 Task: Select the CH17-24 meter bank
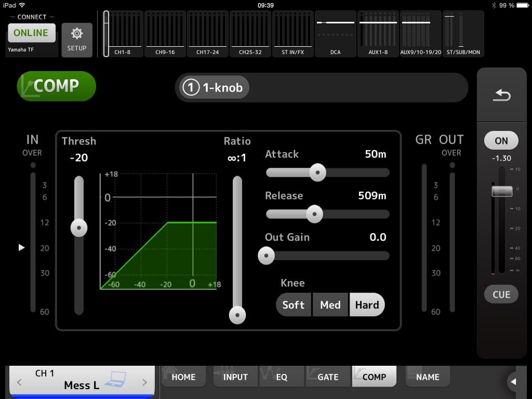click(208, 34)
